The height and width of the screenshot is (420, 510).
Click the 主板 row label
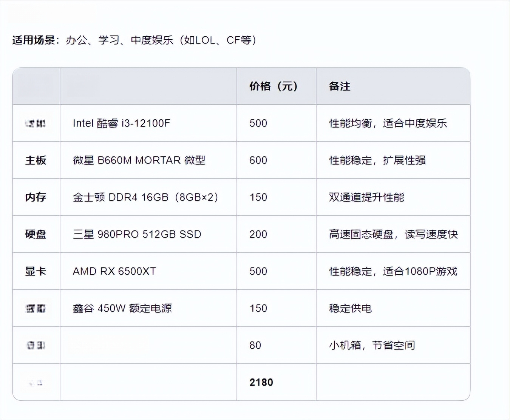(36, 160)
